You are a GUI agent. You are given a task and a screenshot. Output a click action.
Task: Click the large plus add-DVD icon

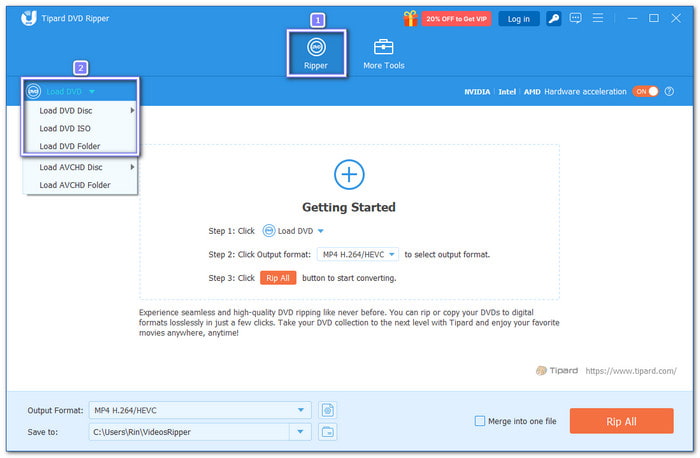point(349,174)
